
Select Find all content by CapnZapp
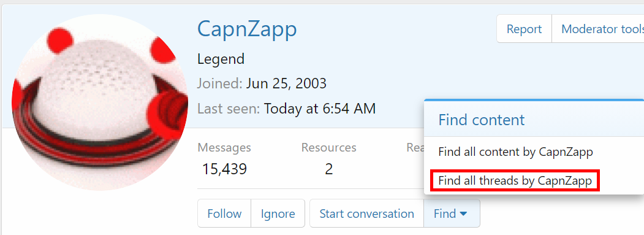[x=515, y=152]
